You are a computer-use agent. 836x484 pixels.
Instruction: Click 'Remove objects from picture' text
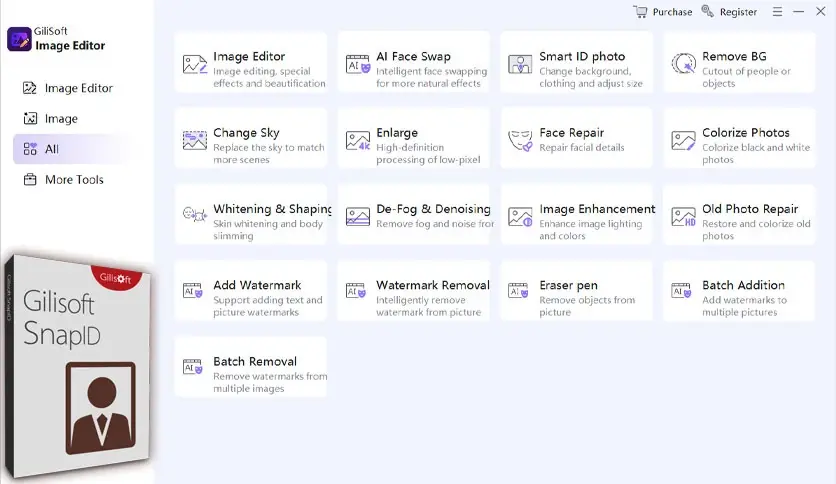tap(587, 306)
